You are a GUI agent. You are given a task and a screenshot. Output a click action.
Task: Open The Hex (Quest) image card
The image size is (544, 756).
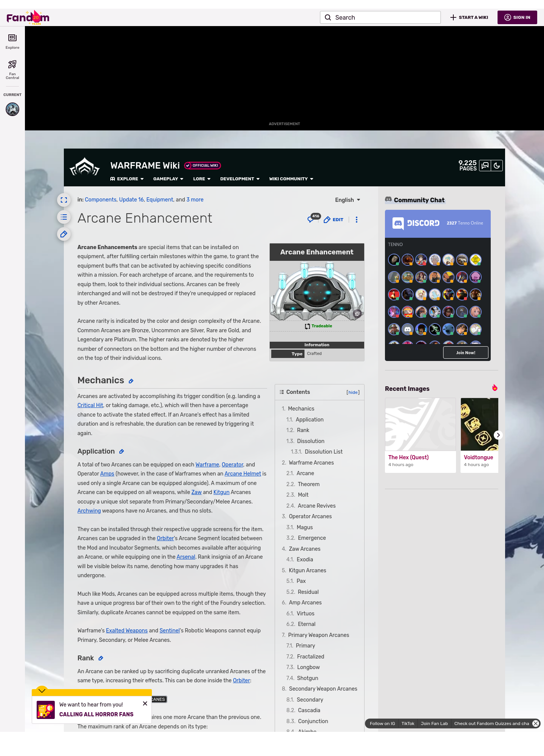pyautogui.click(x=420, y=435)
